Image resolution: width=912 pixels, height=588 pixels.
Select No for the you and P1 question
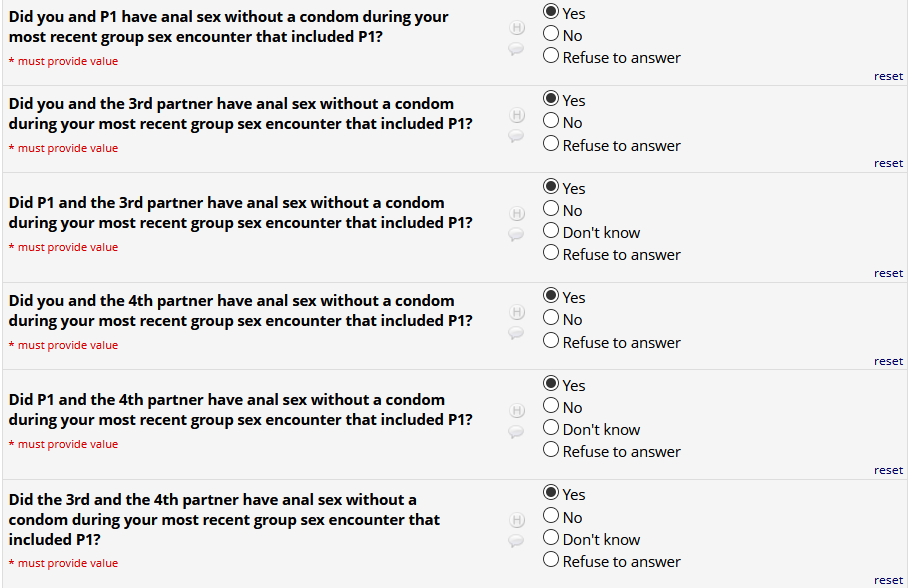tap(551, 35)
